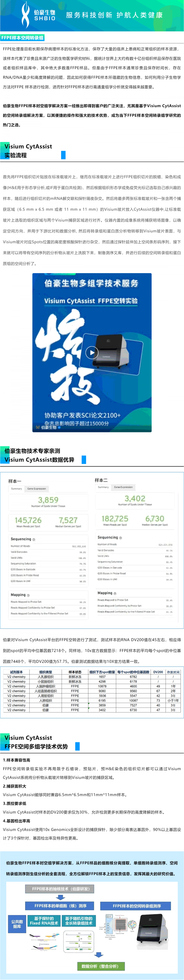
Task: Click the 伯豪生物 channel name under the video
Action: [49, 427]
